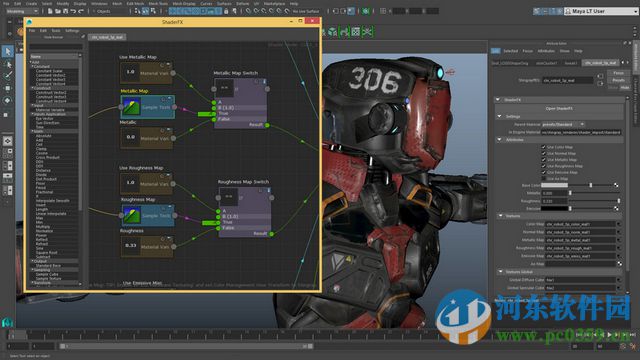640x360 pixels.
Task: Click previous tab arrow in Attribute Editor
Action: pos(622,63)
